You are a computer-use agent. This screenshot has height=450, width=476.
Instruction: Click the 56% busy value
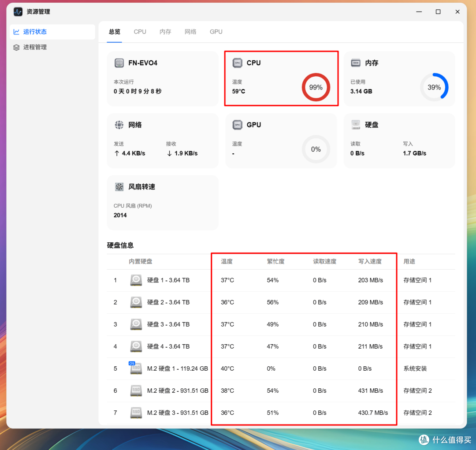point(273,302)
